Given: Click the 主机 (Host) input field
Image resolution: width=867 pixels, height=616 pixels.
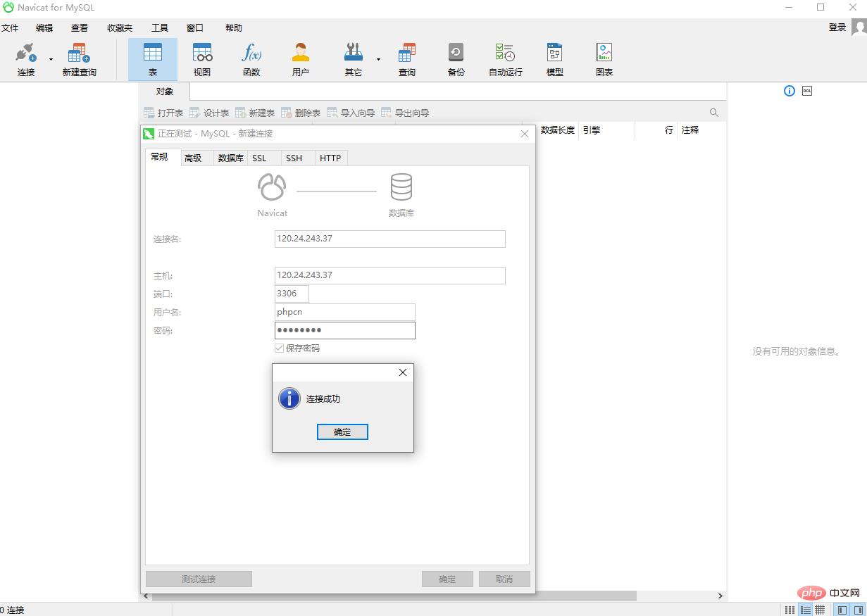Looking at the screenshot, I should (389, 275).
